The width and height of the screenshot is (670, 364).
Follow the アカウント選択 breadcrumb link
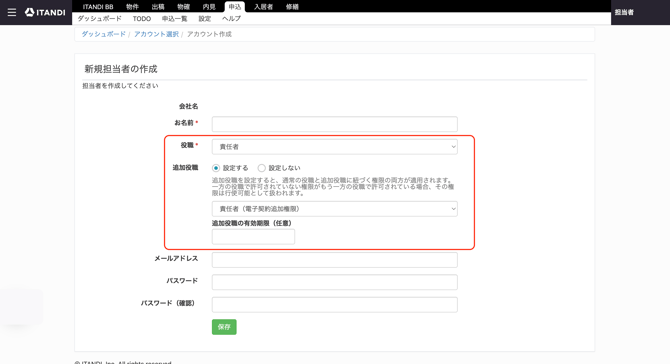tap(156, 34)
